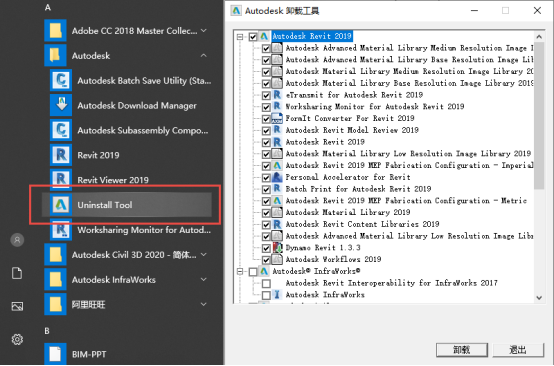
Task: Click the 阿里旺旺 folder icon
Action: pos(55,304)
